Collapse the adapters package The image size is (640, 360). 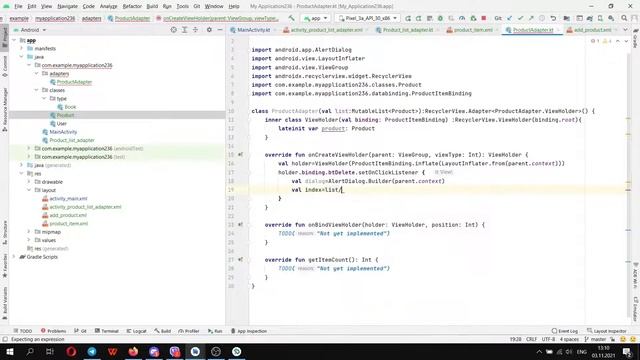pyautogui.click(x=37, y=73)
